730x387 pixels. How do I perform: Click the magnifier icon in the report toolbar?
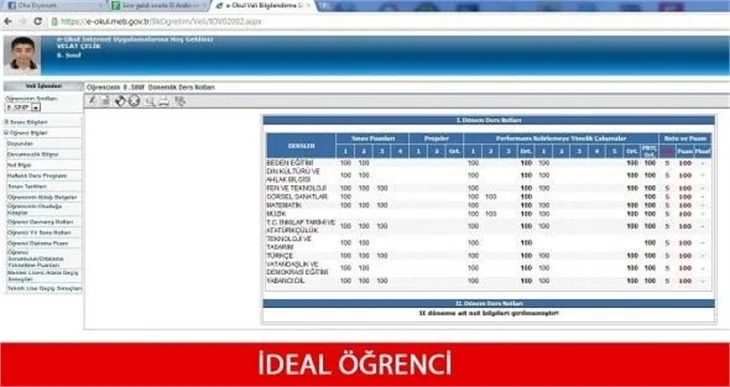pyautogui.click(x=150, y=101)
